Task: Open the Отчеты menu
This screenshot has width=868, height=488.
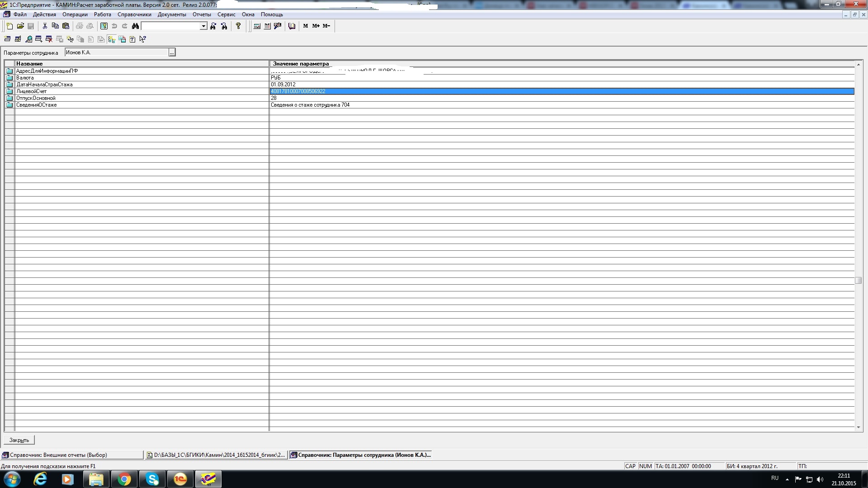Action: pyautogui.click(x=202, y=14)
